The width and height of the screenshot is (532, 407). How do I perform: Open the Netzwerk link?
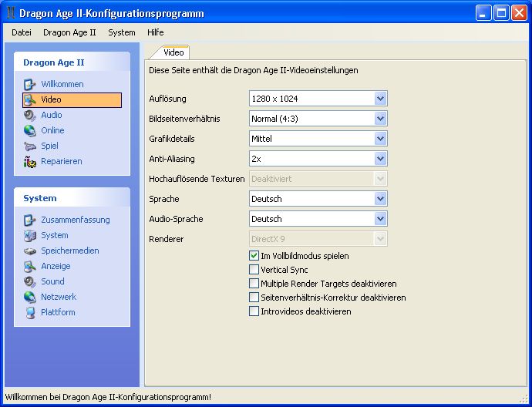pos(59,297)
